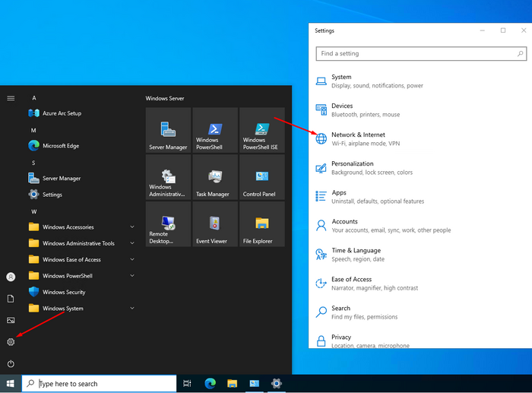Expand the Windows Accessories folder

pyautogui.click(x=81, y=227)
